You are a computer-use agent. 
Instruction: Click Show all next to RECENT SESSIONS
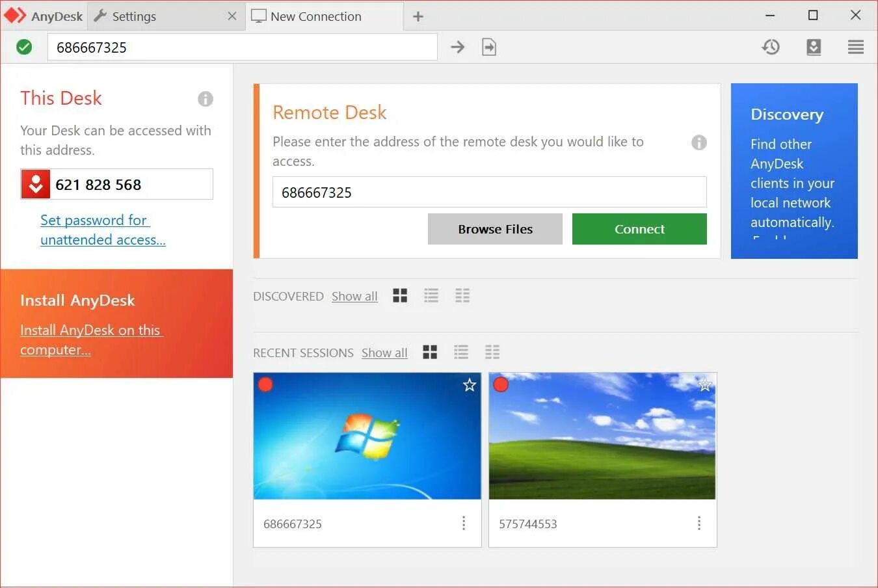[x=384, y=353]
